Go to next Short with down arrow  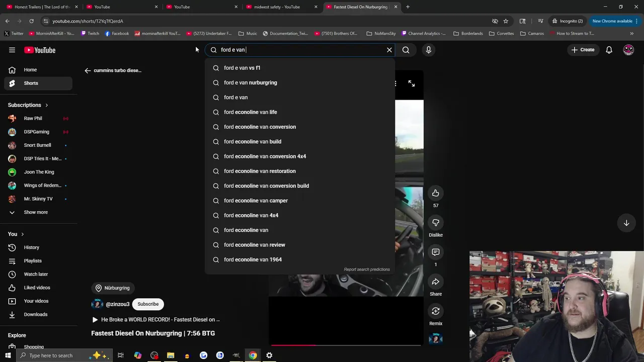pos(626,223)
